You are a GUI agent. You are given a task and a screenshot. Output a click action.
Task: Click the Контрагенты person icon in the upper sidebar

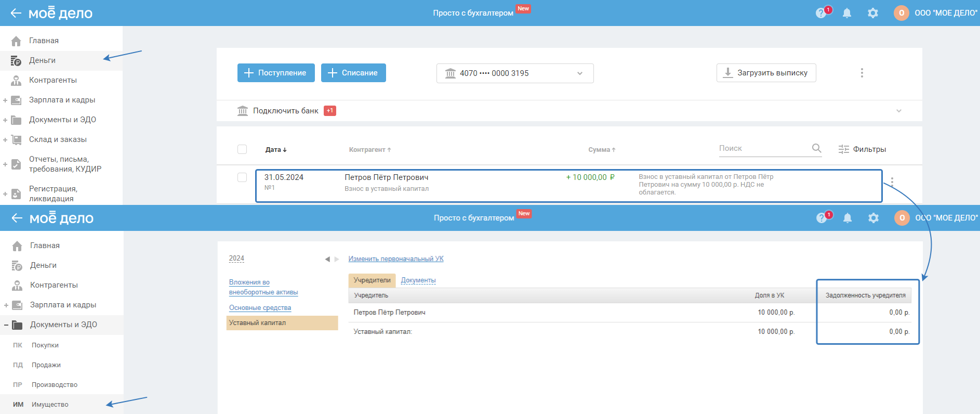pos(16,81)
